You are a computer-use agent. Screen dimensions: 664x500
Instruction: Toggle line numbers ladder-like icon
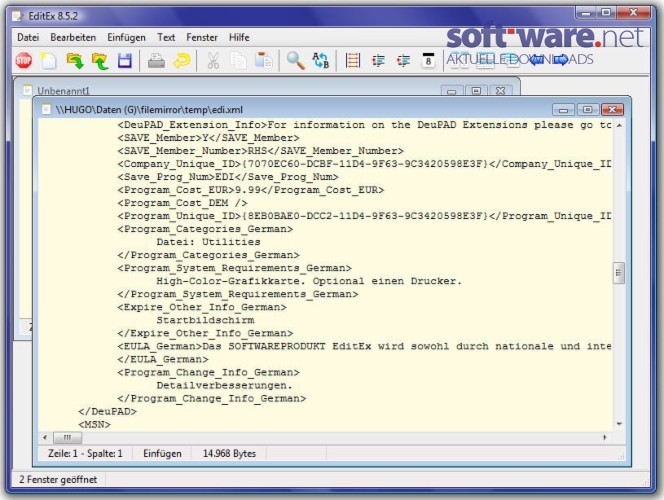pyautogui.click(x=352, y=61)
